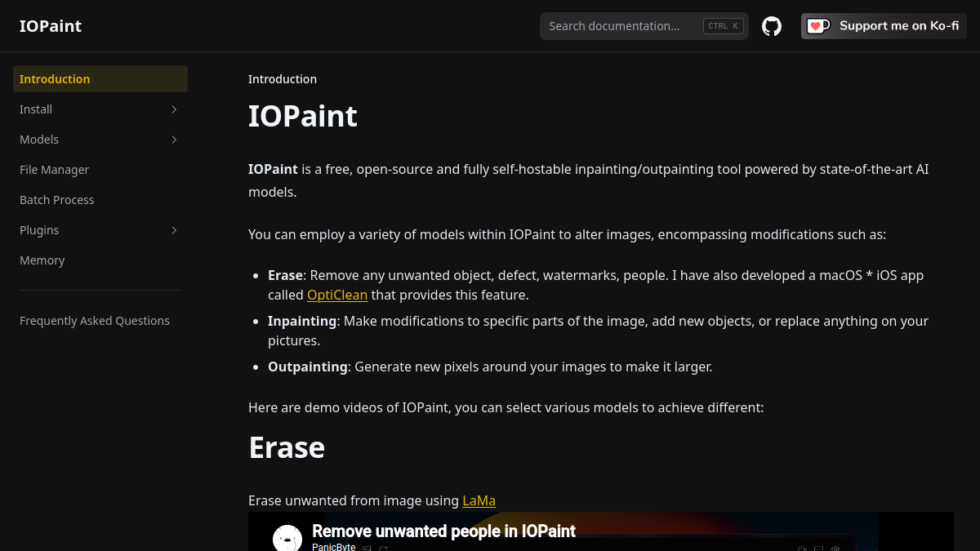The width and height of the screenshot is (980, 551).
Task: Open video titled Remove unwanted people in IOPaint
Action: [443, 531]
